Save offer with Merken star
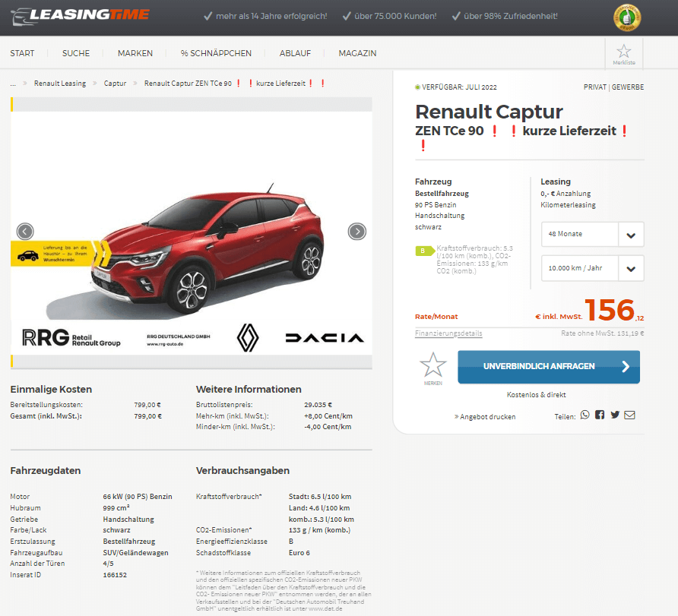678x616 pixels. pos(432,368)
